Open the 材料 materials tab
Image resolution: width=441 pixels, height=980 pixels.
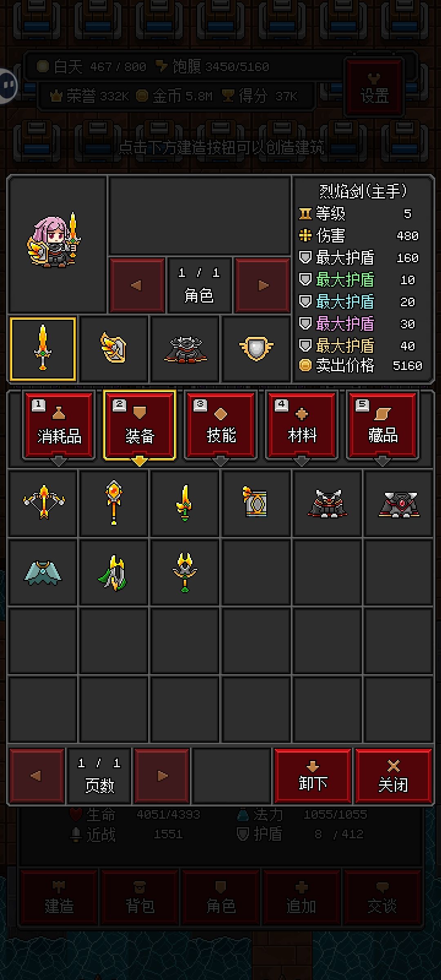[x=302, y=425]
